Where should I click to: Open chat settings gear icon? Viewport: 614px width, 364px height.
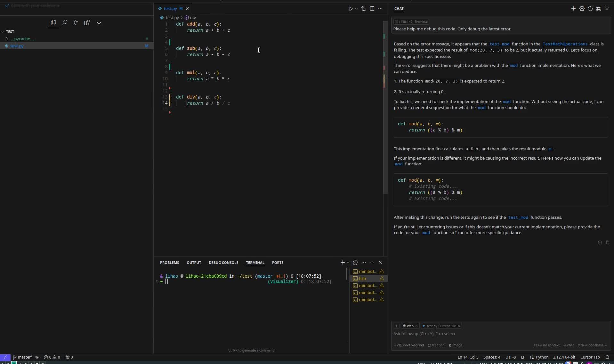[582, 9]
